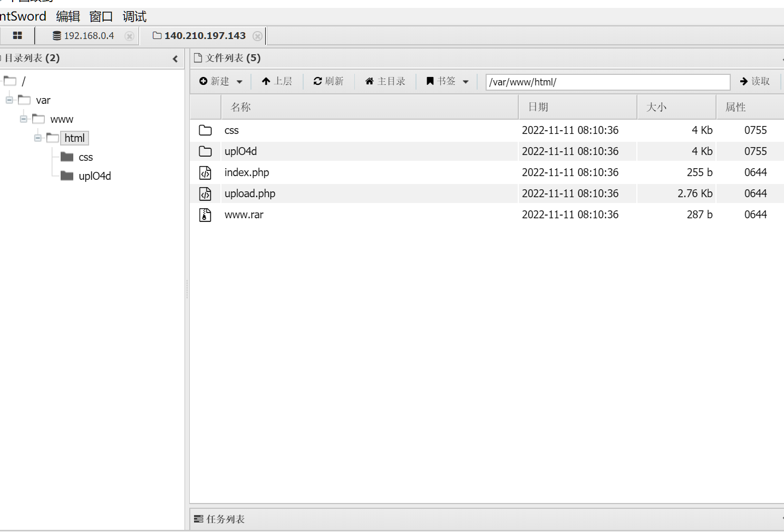Click the upload.php code file icon
Screen dimensions: 784x532
pyautogui.click(x=205, y=194)
